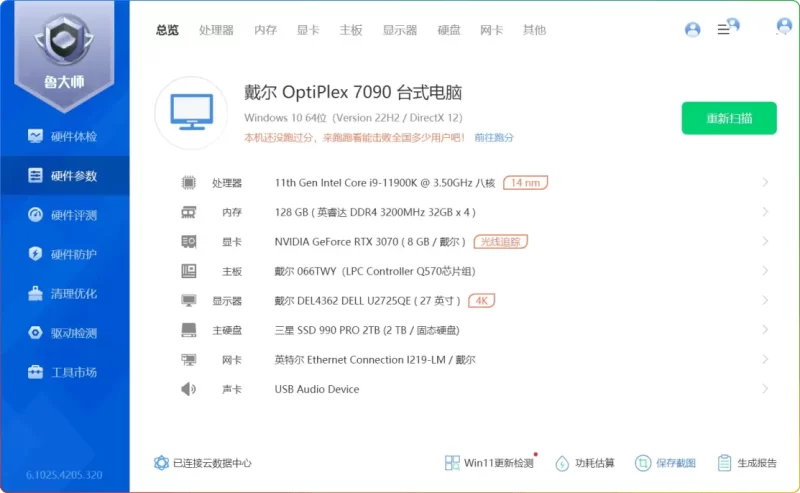
Task: Expand the 内存 row chevron
Action: [x=765, y=212]
